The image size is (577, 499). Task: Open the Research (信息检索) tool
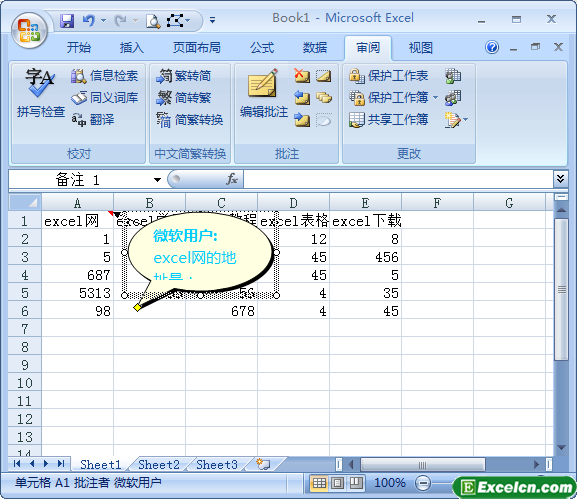(105, 76)
